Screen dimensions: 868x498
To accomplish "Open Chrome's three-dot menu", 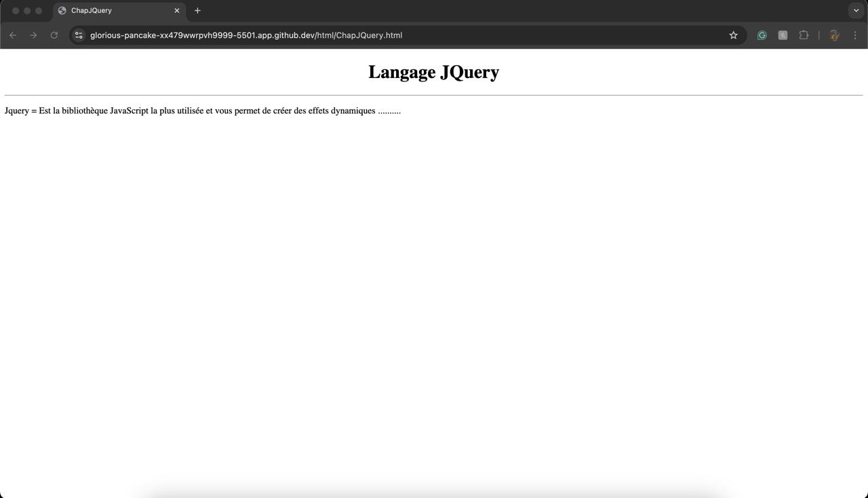I will (x=854, y=35).
